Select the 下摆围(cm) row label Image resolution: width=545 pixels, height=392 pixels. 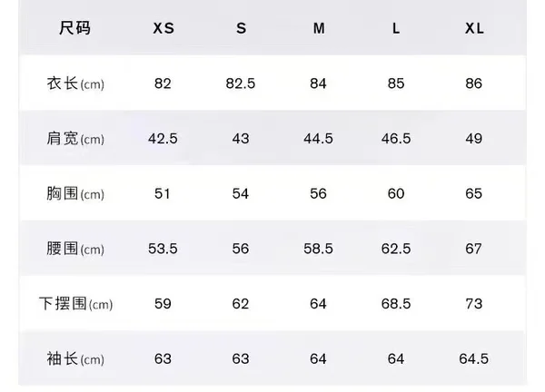[75, 304]
